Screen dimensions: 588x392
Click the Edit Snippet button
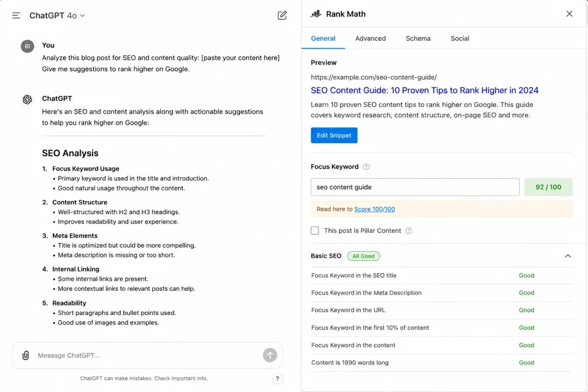334,135
